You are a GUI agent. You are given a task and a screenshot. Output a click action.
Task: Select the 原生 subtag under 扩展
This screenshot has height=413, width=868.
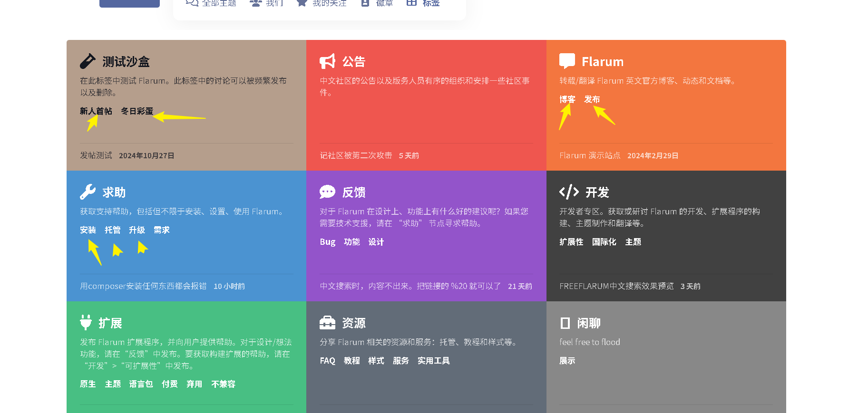click(x=88, y=384)
